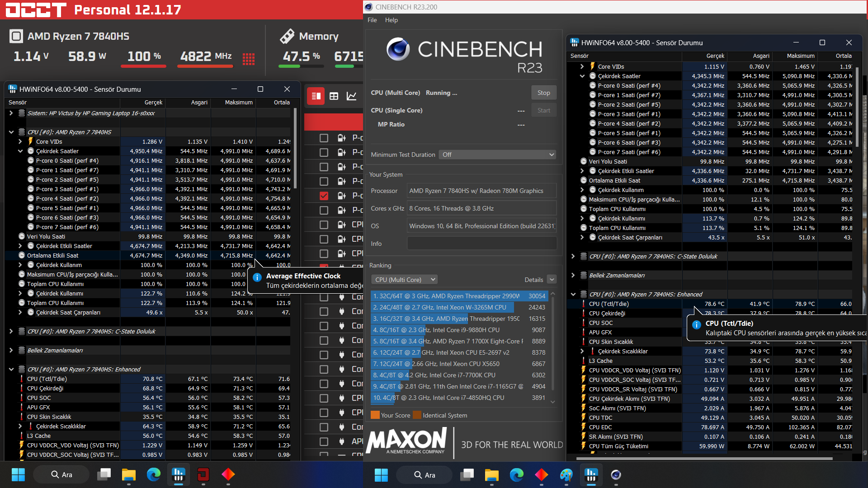This screenshot has width=868, height=488.
Task: Click the lightning icon of Core VIDs in left HWiNFO
Action: pyautogui.click(x=31, y=141)
